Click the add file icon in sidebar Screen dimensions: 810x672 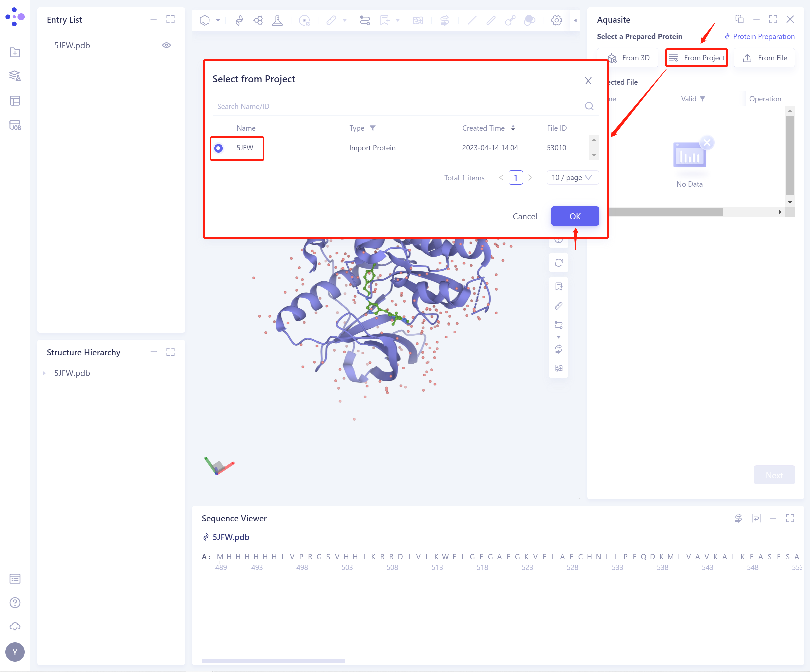[x=15, y=52]
